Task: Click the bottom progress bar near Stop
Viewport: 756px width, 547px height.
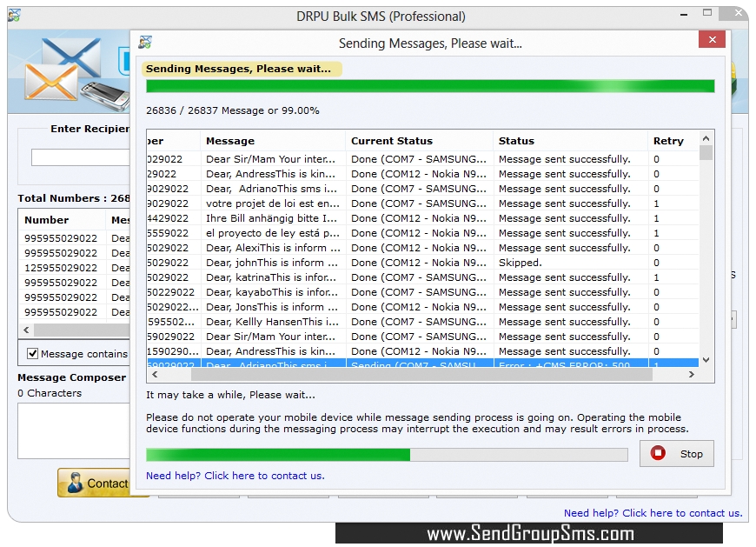Action: (387, 455)
